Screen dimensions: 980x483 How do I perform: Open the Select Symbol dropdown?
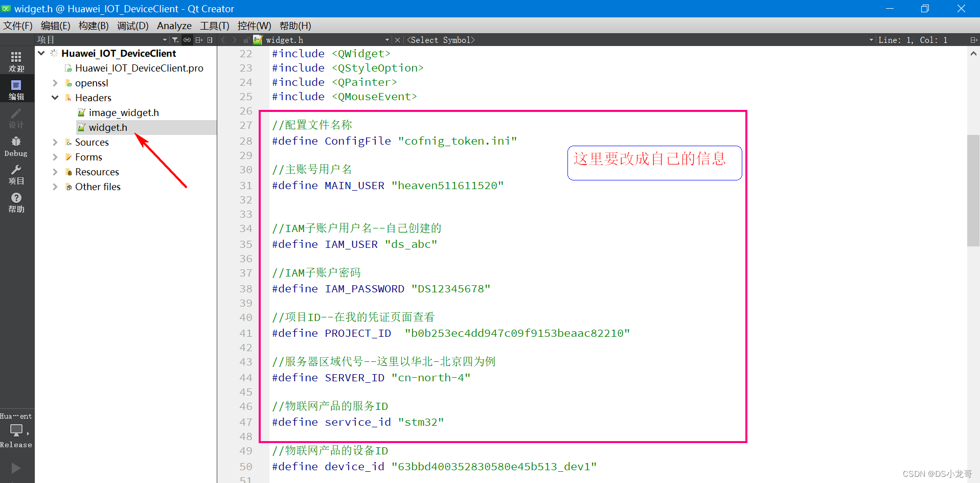[x=640, y=40]
